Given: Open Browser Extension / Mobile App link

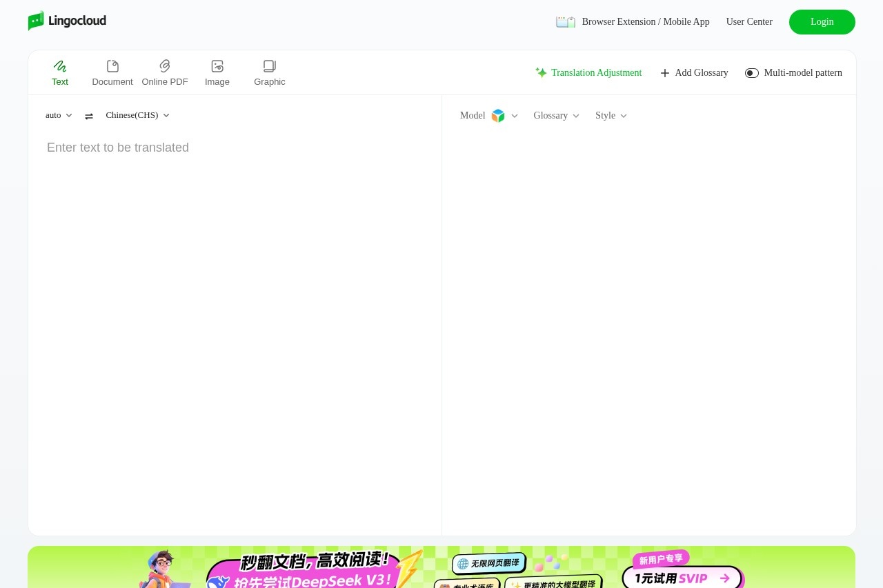Looking at the screenshot, I should click(x=646, y=21).
